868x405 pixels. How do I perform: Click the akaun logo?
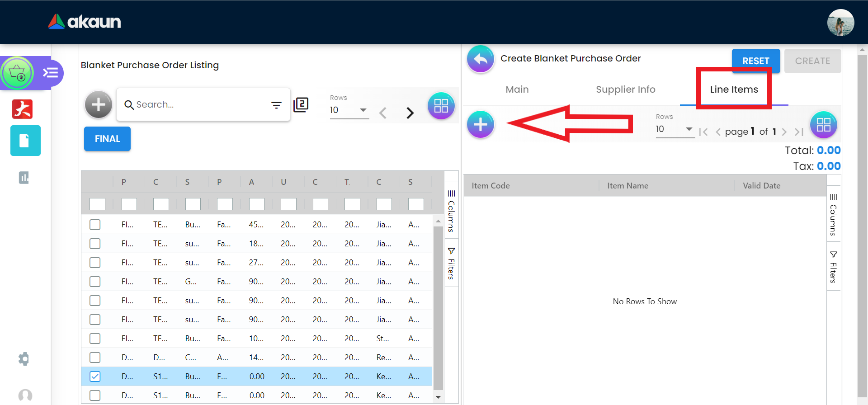pos(85,21)
